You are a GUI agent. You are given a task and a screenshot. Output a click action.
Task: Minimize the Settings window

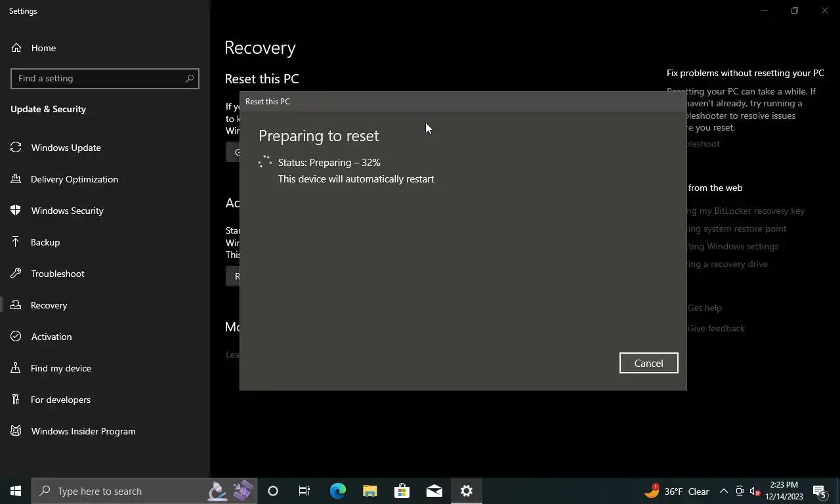click(765, 10)
